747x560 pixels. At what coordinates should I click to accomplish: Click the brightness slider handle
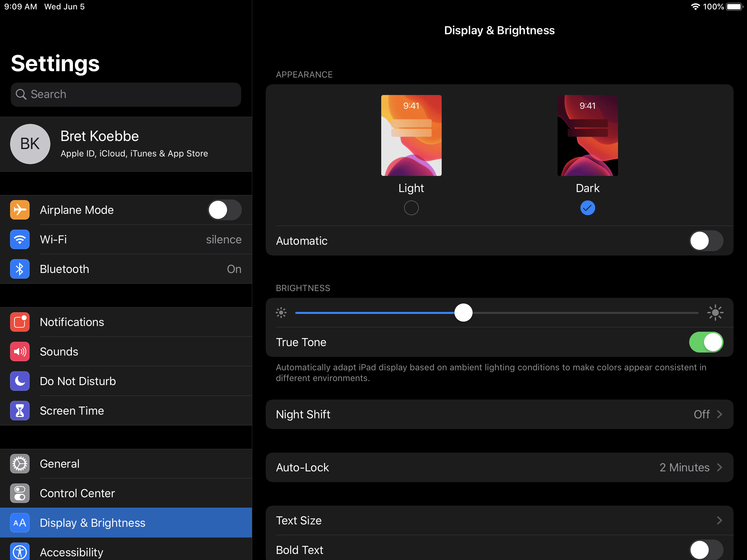tap(463, 313)
